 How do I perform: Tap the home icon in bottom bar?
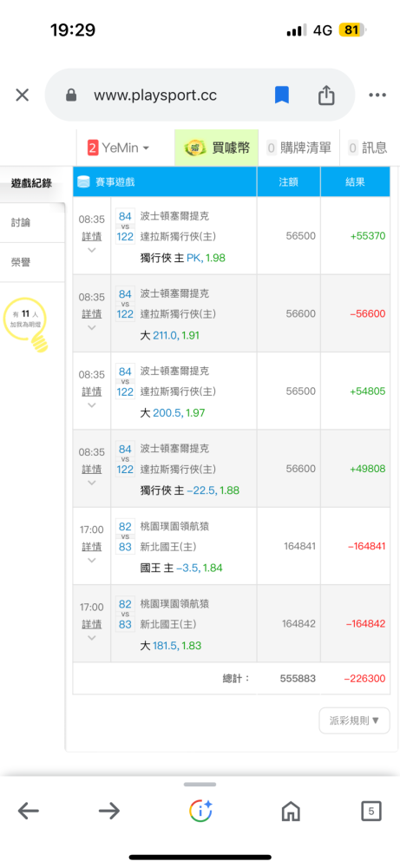click(291, 812)
